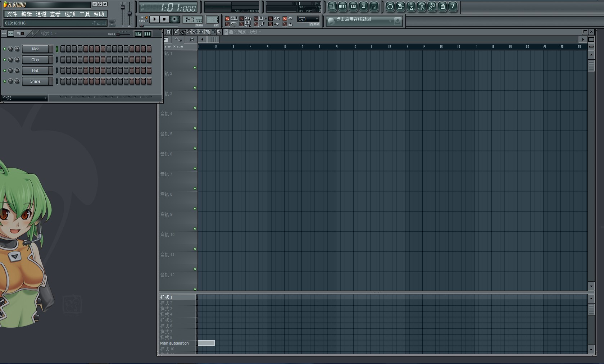Select 样式 1 in the pattern list
Image resolution: width=604 pixels, height=364 pixels.
point(177,297)
